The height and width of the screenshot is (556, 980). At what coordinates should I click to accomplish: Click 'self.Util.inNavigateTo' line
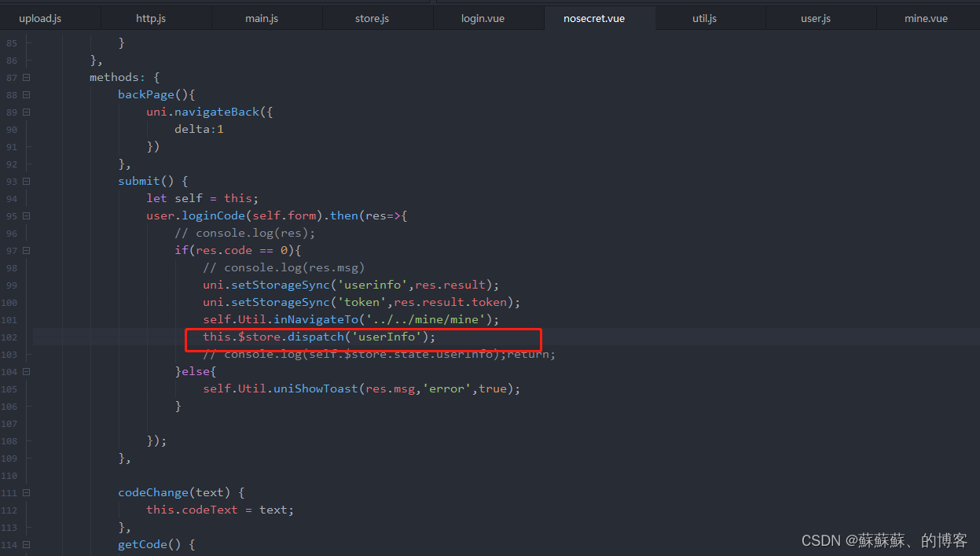(x=351, y=319)
